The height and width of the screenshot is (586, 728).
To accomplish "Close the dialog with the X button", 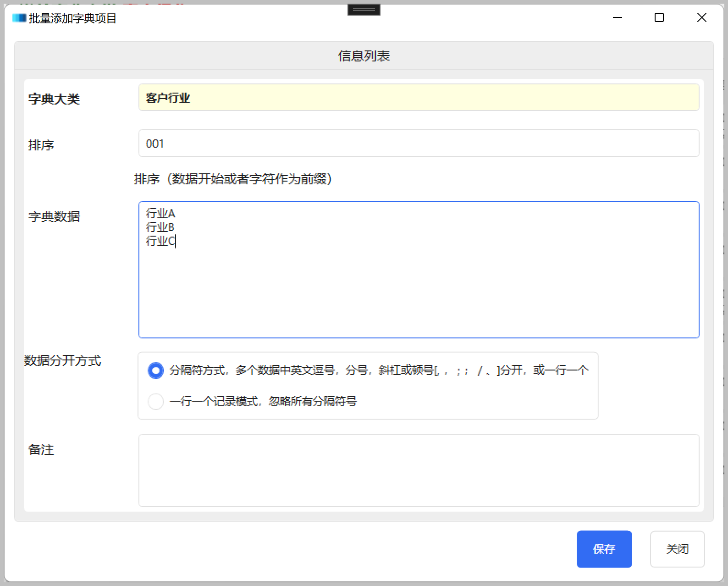I will [x=701, y=18].
